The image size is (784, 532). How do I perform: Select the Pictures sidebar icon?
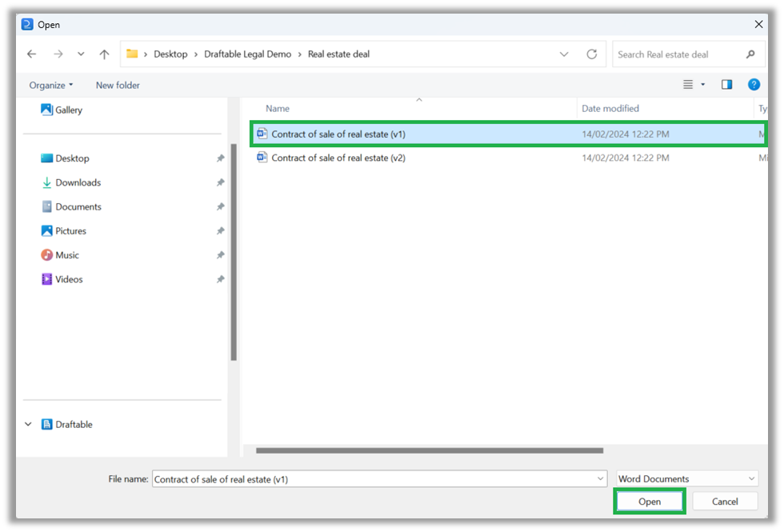coord(47,230)
